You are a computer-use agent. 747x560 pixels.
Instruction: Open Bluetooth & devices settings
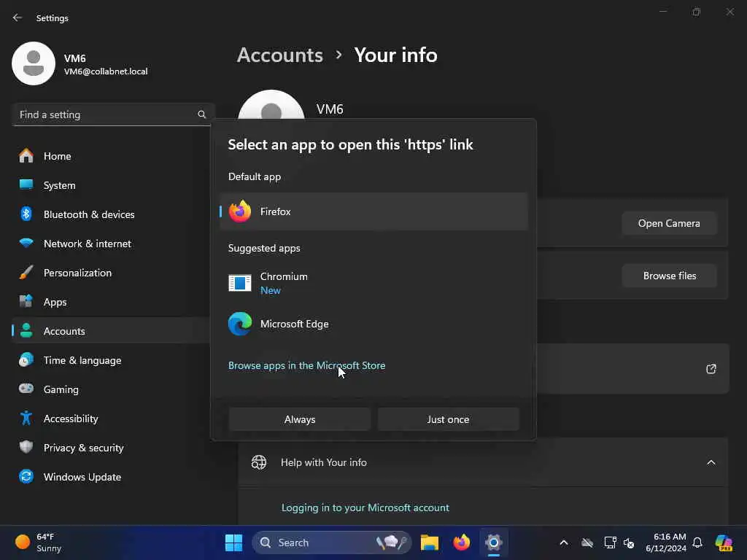pyautogui.click(x=111, y=214)
